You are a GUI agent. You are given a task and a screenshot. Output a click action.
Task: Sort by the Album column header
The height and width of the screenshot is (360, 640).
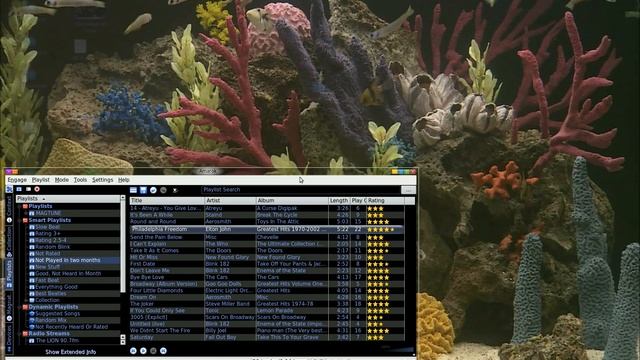tap(292, 201)
